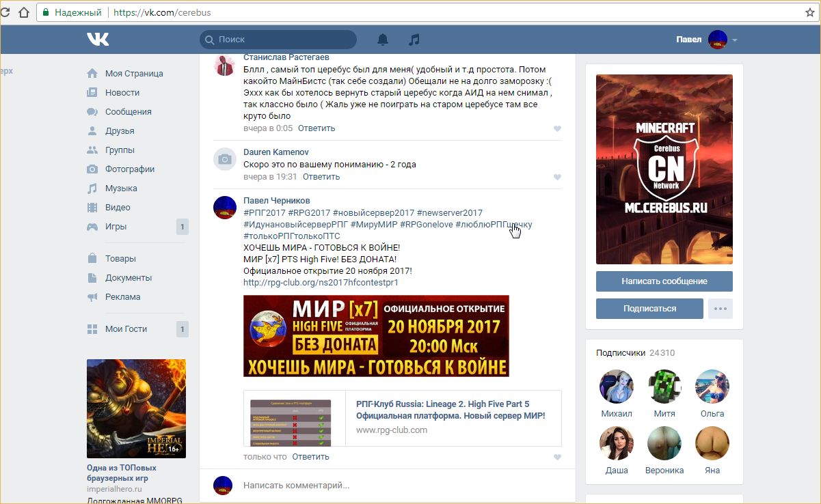Click the camera icon beside Фотографии
Screen dimensions: 821x504
92,169
